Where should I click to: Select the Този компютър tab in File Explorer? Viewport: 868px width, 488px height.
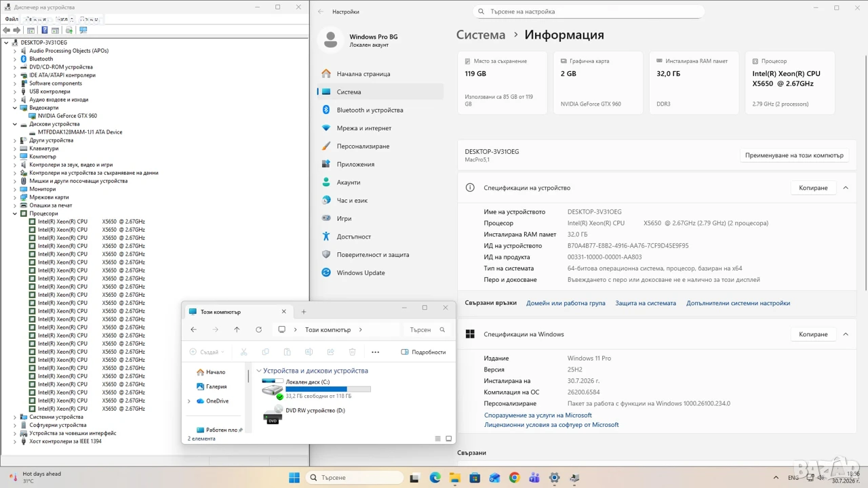237,312
